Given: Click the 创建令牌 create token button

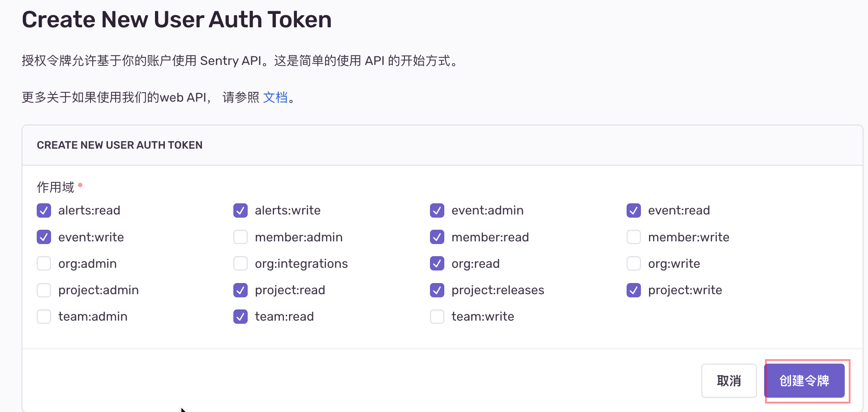Looking at the screenshot, I should click(x=804, y=381).
